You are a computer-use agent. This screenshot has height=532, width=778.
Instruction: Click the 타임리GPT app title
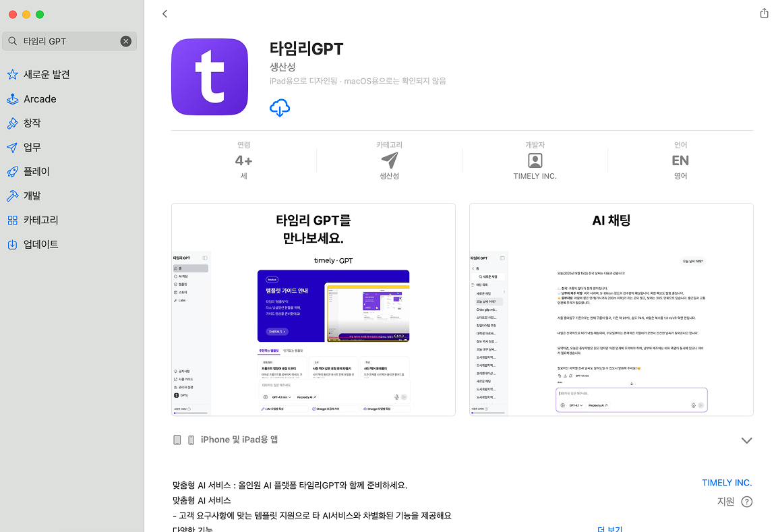coord(306,49)
